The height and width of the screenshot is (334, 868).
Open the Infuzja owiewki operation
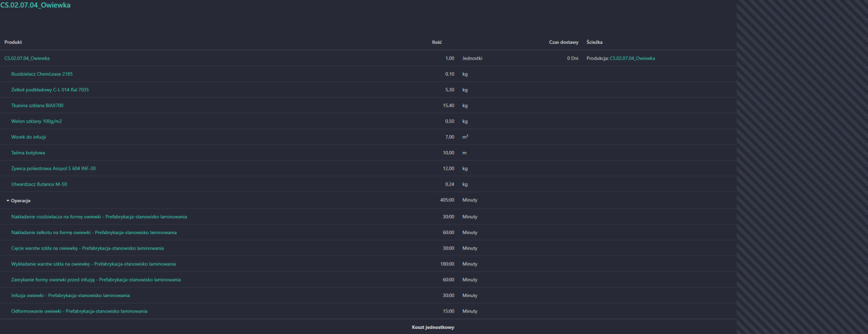coord(70,295)
